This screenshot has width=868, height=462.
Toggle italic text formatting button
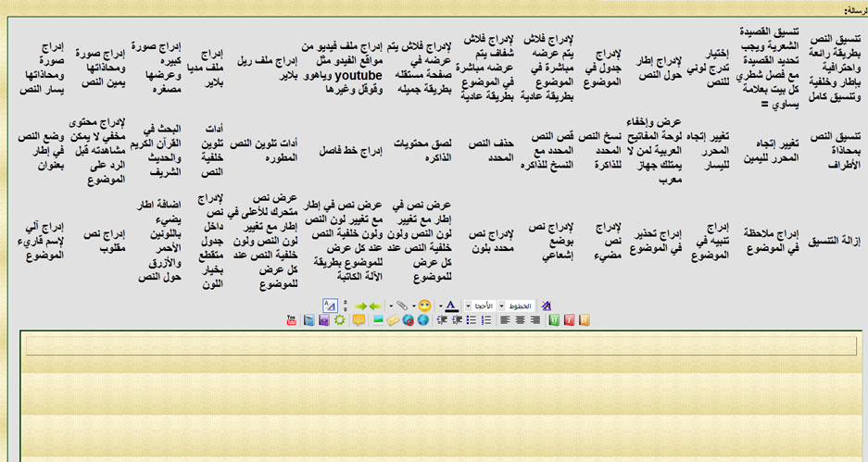click(570, 320)
